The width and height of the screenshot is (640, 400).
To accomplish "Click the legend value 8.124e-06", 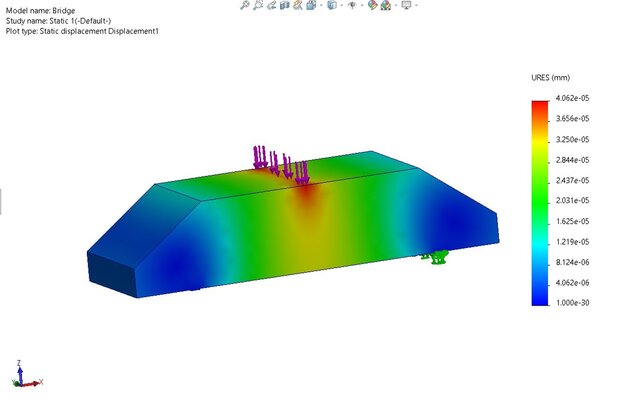I will tap(572, 262).
